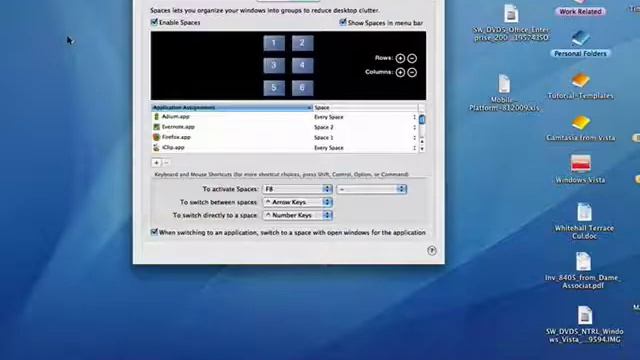Toggle Enable Spaces checkbox

(x=154, y=22)
